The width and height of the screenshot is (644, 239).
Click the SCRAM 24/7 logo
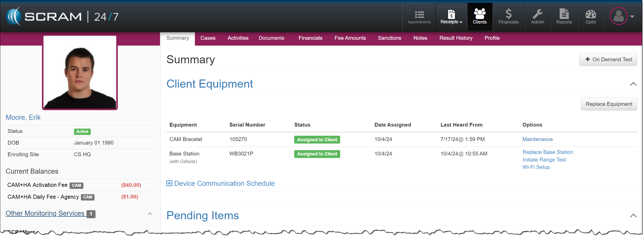tap(62, 17)
